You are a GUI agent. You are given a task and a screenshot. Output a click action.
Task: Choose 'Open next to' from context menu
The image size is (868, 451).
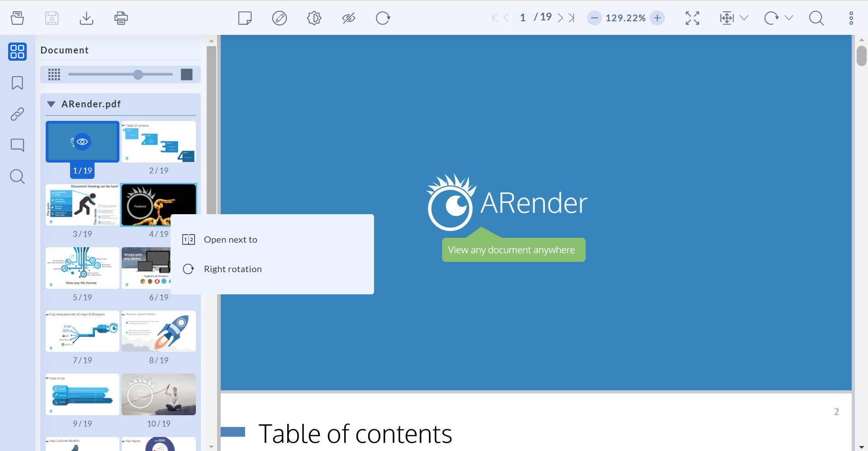point(230,240)
